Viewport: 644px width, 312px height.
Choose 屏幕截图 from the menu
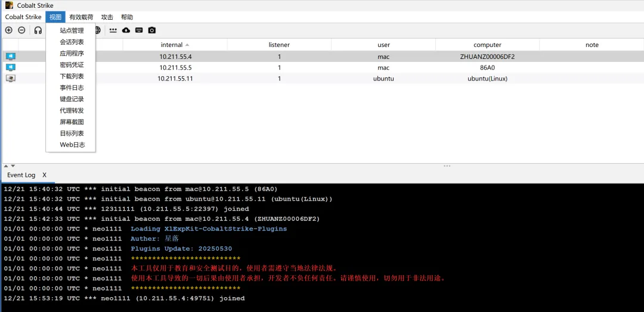point(72,122)
